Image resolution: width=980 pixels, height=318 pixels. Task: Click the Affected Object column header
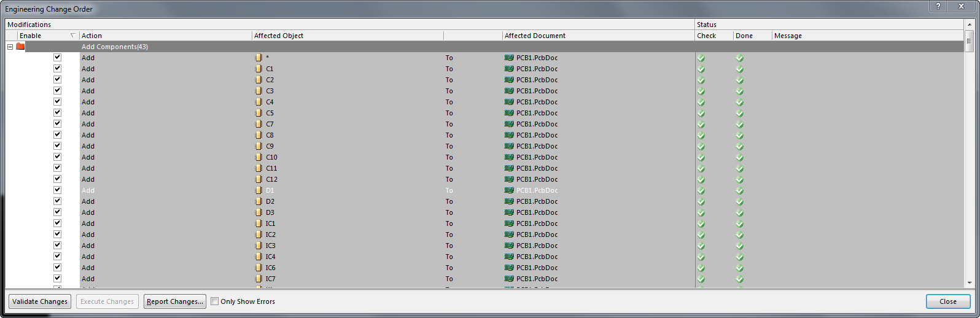point(348,36)
